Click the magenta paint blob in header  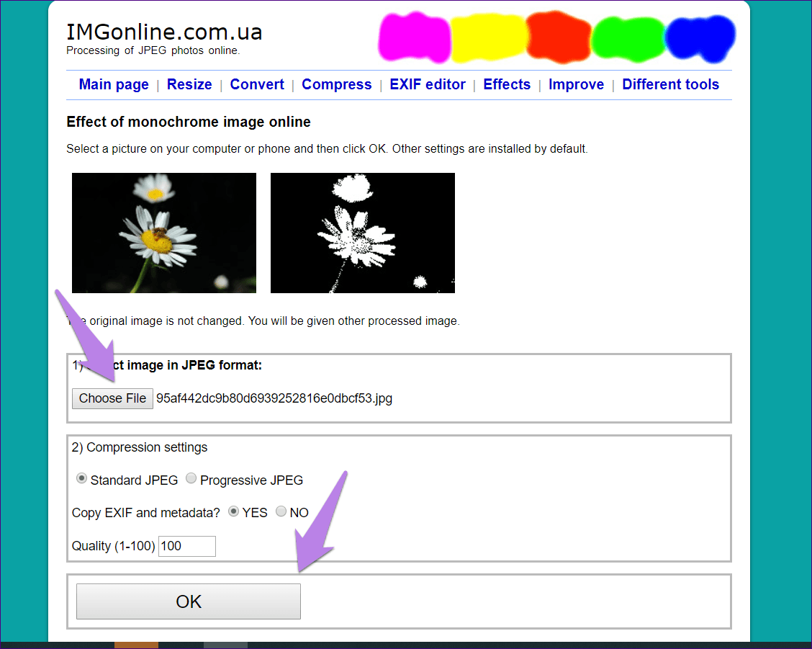414,37
